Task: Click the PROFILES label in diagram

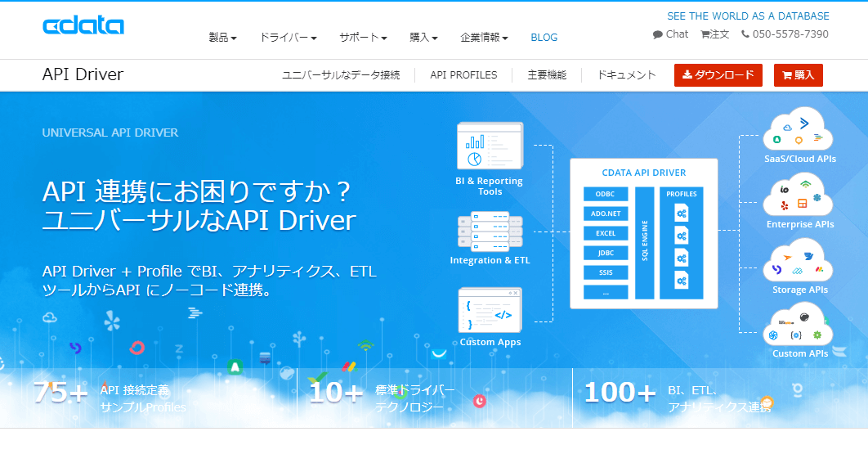Action: pyautogui.click(x=682, y=194)
